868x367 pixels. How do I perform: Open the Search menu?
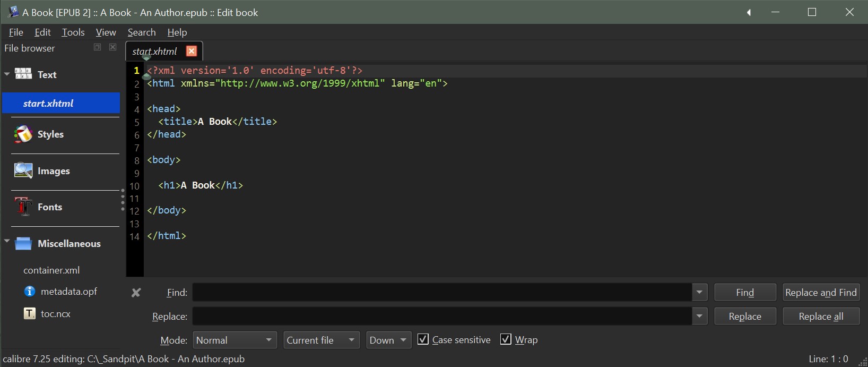(142, 32)
